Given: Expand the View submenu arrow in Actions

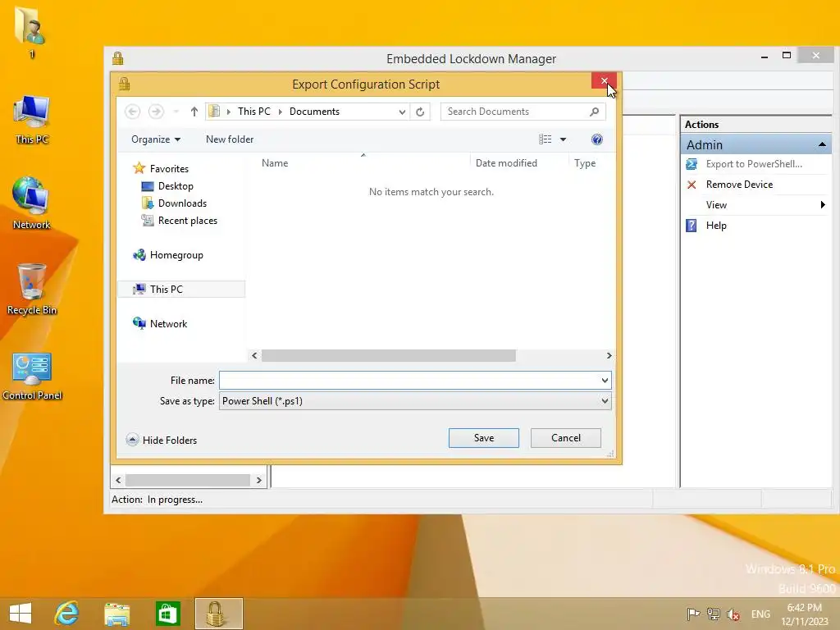Looking at the screenshot, I should point(822,204).
